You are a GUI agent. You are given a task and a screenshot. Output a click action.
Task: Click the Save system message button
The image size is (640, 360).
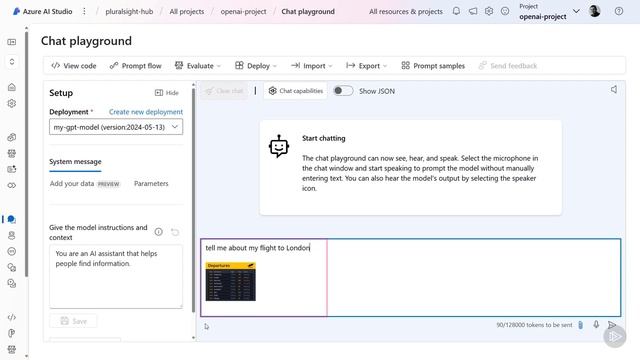73,321
